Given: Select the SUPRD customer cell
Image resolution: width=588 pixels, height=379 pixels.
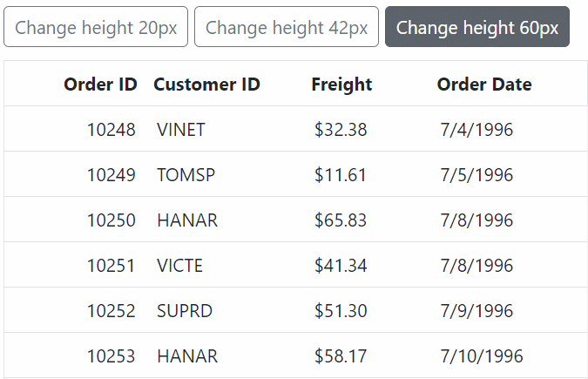Looking at the screenshot, I should tap(185, 311).
